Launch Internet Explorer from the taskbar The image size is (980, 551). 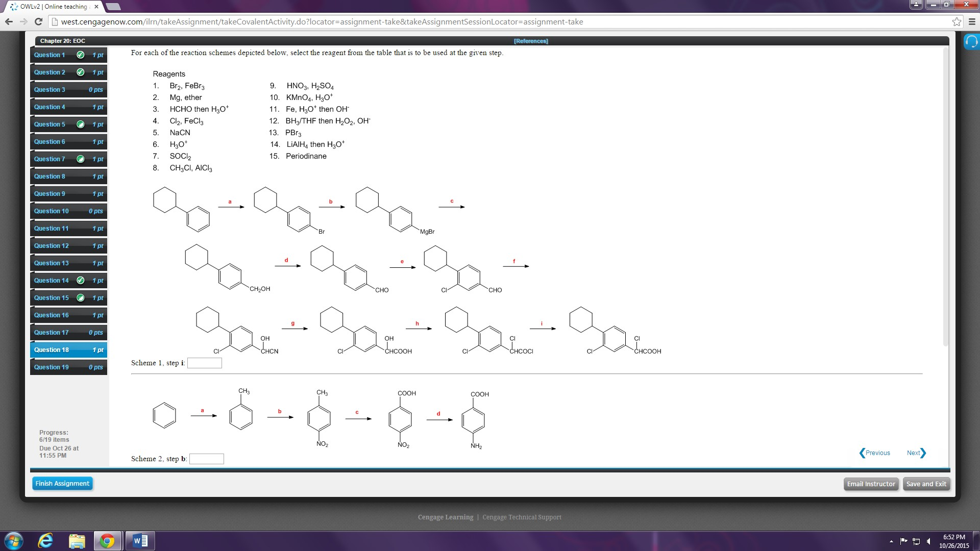pos(45,541)
